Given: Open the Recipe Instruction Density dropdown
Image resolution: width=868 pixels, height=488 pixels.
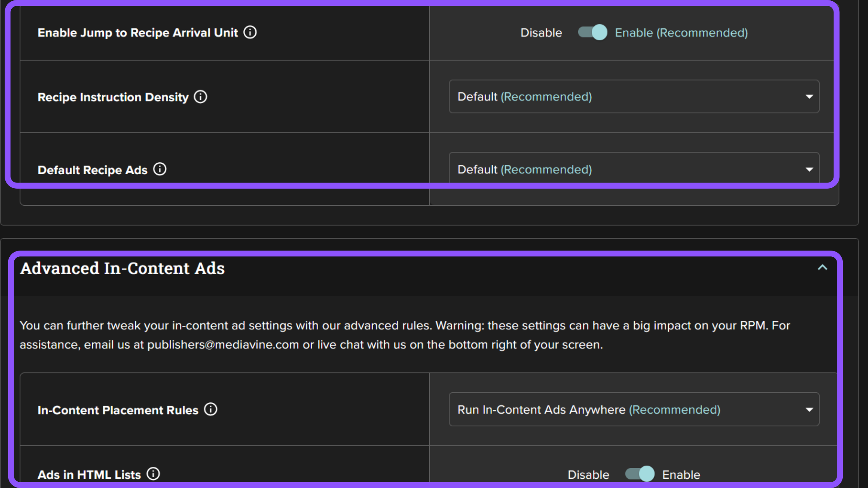Looking at the screenshot, I should pos(634,96).
